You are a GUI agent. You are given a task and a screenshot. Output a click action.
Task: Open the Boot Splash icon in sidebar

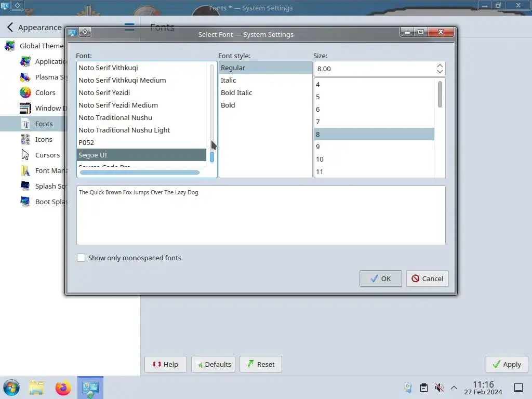(x=25, y=202)
